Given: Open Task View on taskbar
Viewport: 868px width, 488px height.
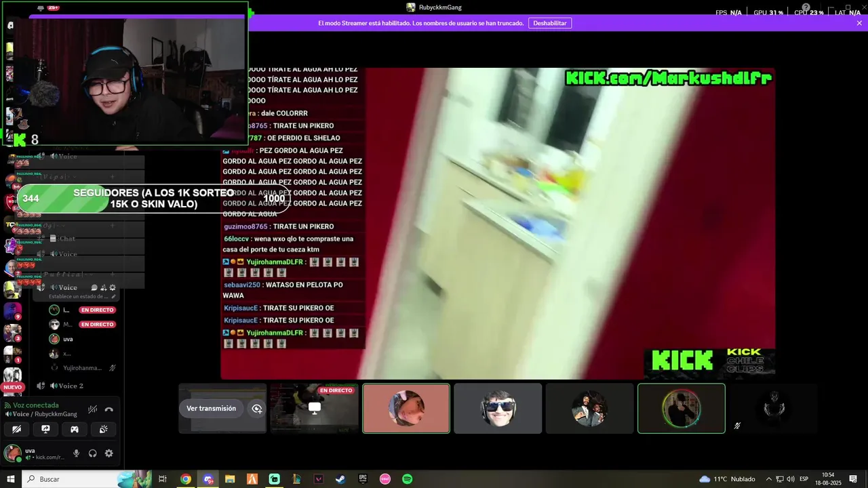Looking at the screenshot, I should (x=163, y=479).
